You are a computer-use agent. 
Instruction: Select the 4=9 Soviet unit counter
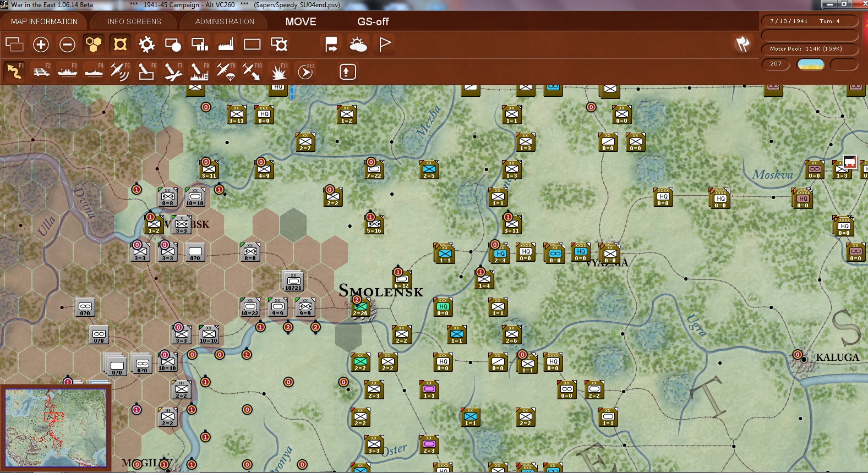pos(264,170)
